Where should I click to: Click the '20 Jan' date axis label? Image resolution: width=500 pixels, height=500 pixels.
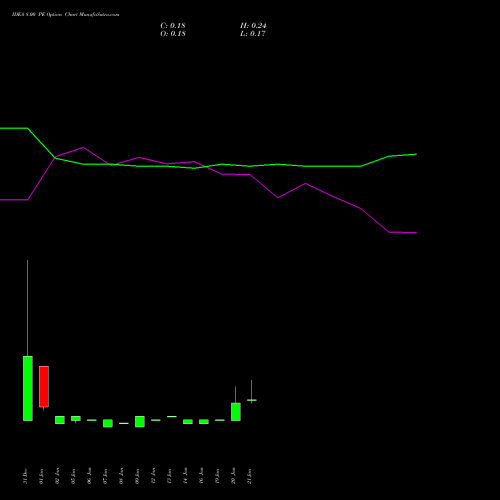tap(234, 476)
